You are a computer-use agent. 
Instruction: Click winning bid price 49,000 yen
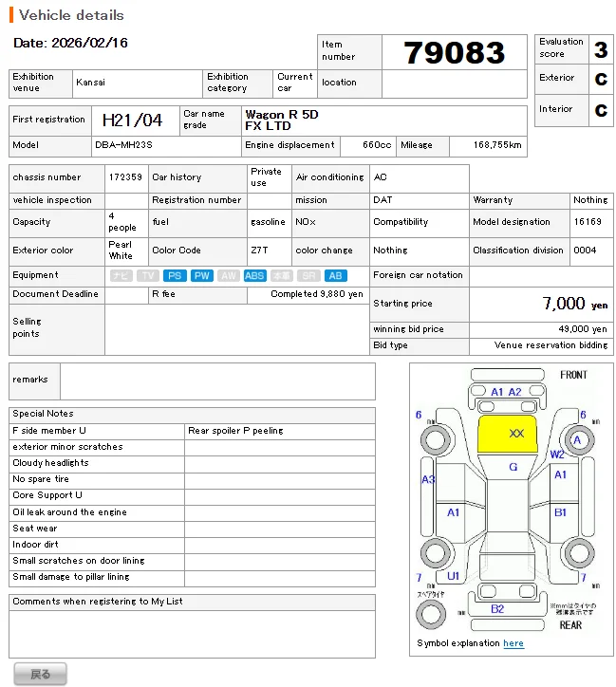[x=583, y=329]
